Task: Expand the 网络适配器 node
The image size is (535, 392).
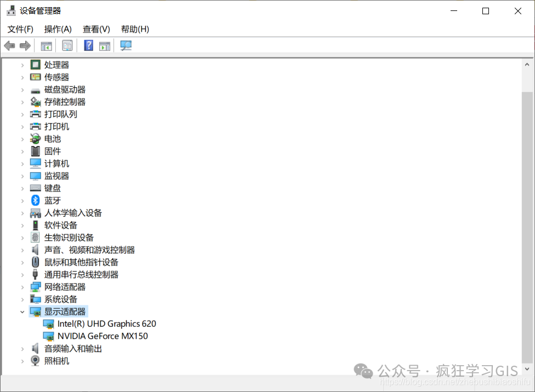Action: [22, 287]
